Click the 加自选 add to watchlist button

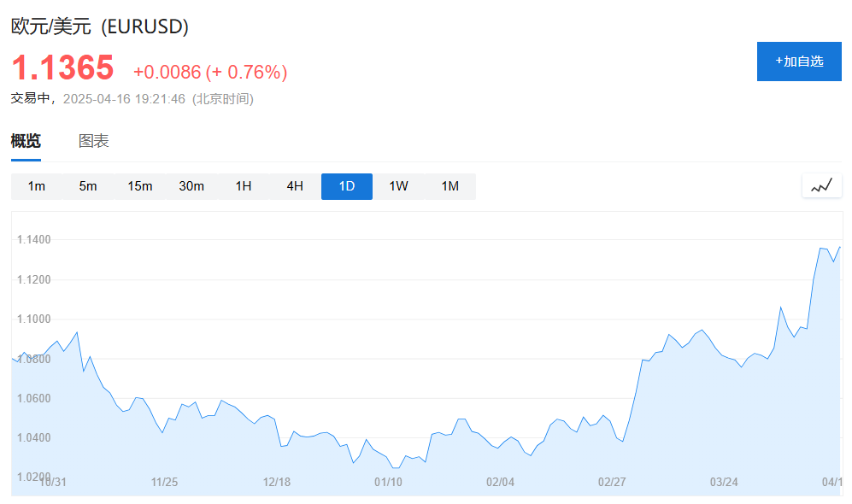[799, 62]
